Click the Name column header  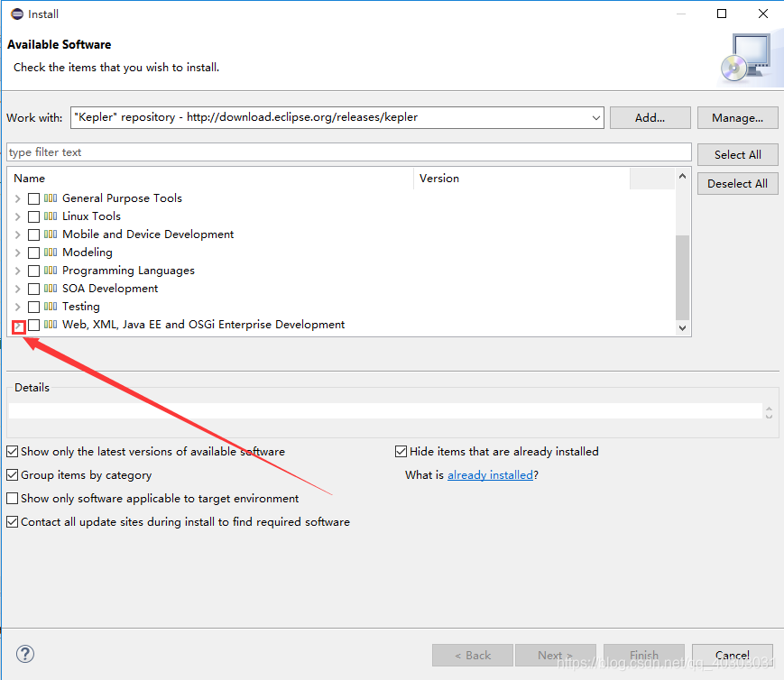210,179
